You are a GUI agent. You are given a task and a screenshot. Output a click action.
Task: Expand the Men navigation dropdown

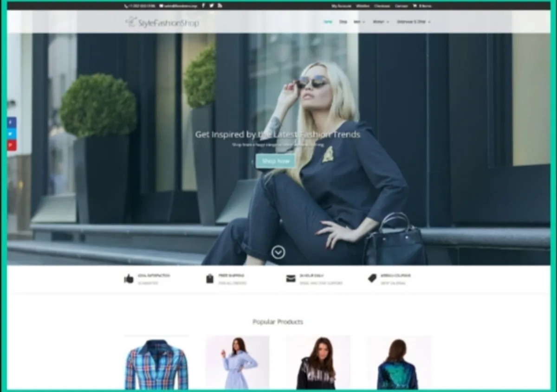(x=358, y=21)
